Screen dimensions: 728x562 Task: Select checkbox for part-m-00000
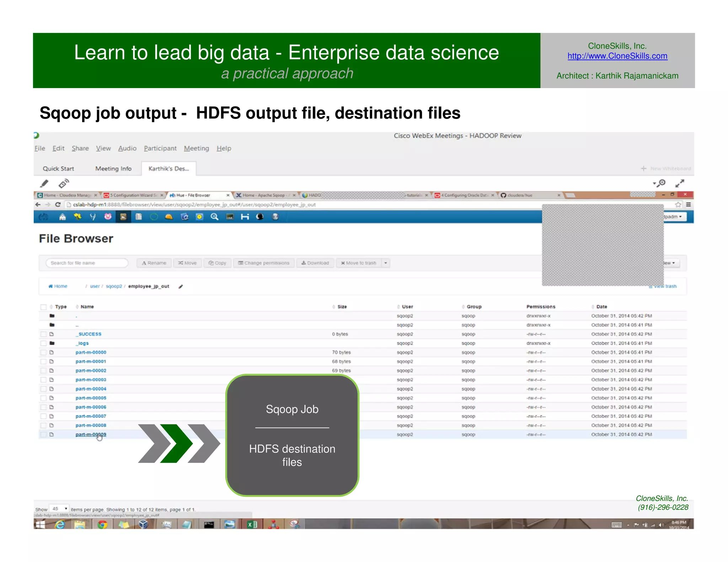point(43,352)
